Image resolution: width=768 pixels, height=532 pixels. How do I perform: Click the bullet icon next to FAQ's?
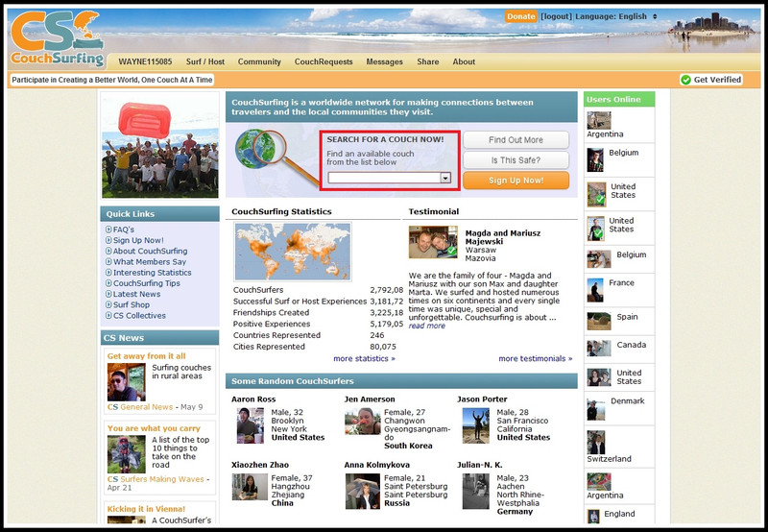click(x=108, y=230)
